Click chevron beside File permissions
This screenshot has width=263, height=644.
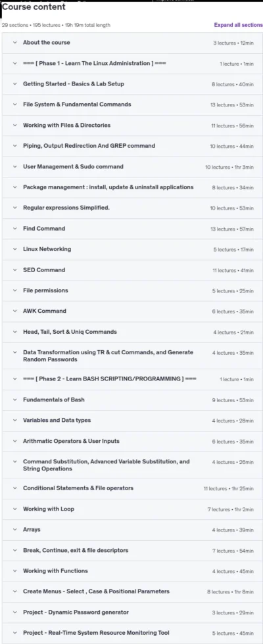point(14,290)
